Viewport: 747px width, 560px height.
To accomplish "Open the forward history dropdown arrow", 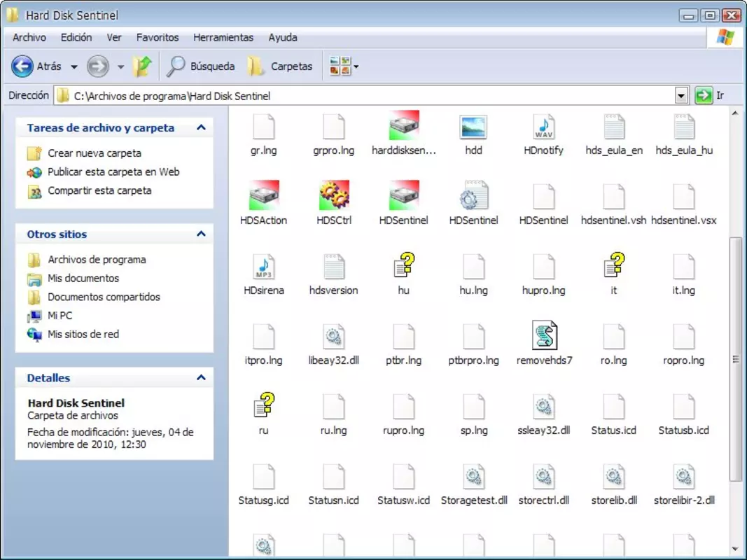I will (120, 66).
